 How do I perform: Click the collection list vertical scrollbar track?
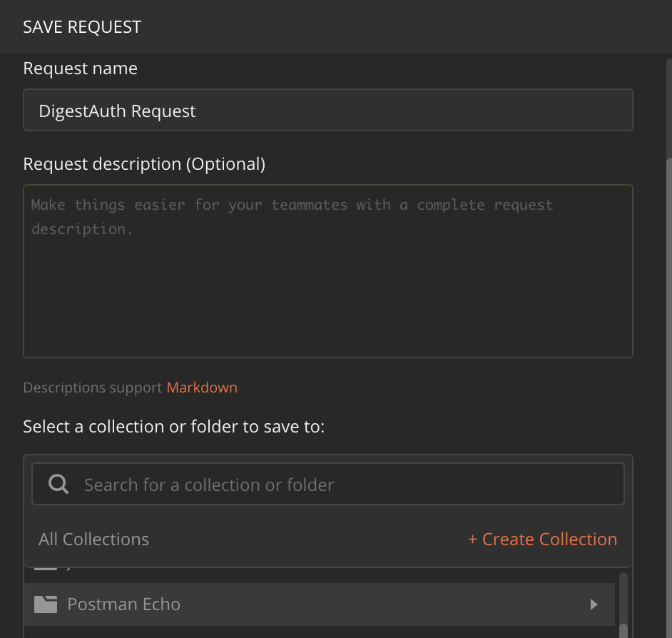click(x=623, y=605)
